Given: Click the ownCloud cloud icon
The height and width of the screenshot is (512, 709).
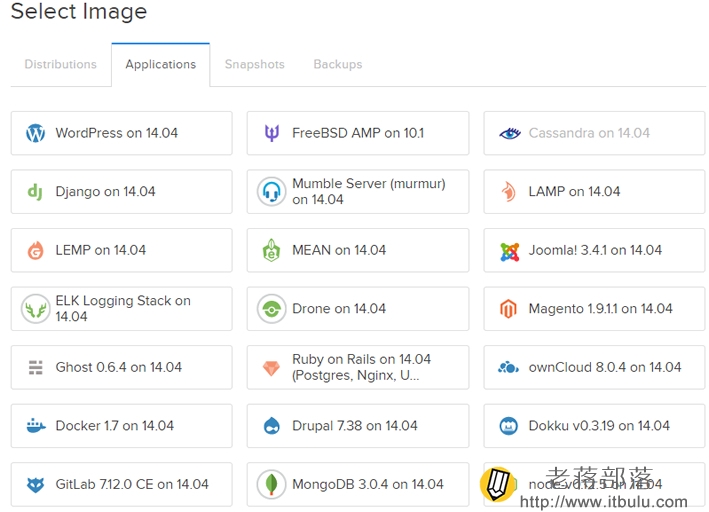Looking at the screenshot, I should point(509,367).
